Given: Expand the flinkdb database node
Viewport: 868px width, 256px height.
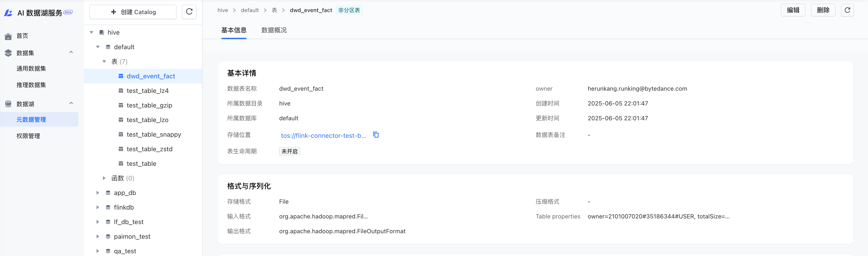Looking at the screenshot, I should tap(98, 207).
